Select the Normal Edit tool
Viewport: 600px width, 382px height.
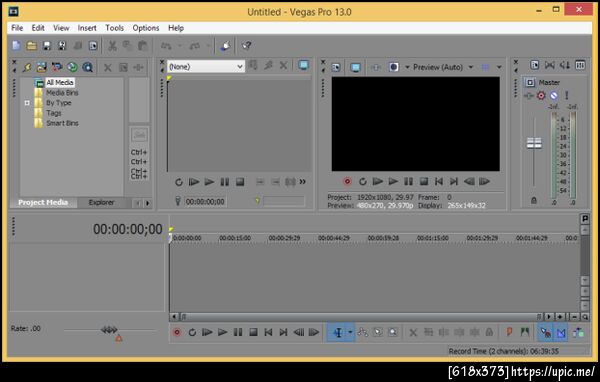click(x=338, y=332)
